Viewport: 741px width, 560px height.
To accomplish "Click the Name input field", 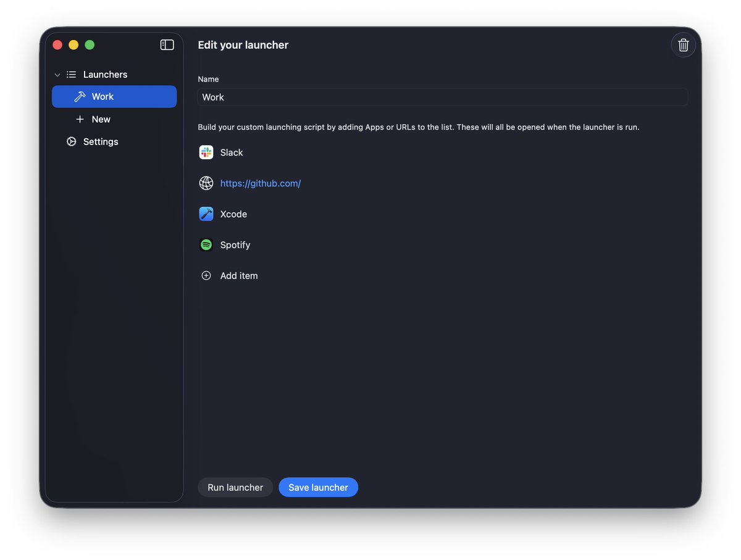I will coord(442,97).
